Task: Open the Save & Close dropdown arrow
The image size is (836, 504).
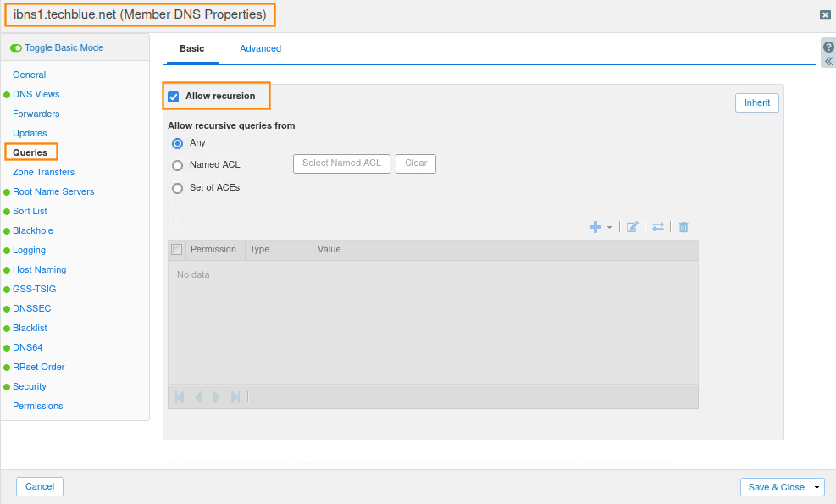Action: tap(817, 487)
